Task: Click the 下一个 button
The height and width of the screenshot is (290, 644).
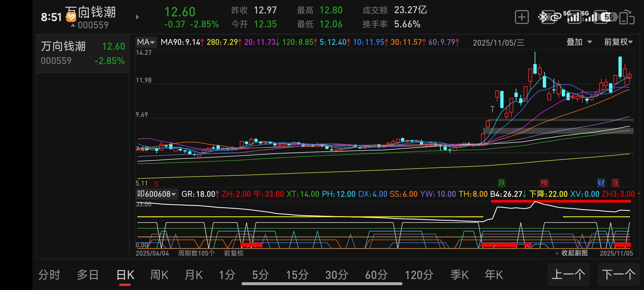Action: [619, 274]
